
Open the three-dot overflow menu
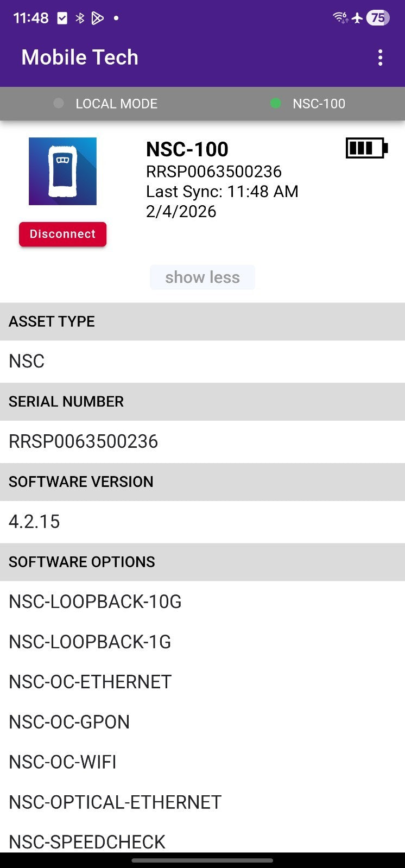380,58
